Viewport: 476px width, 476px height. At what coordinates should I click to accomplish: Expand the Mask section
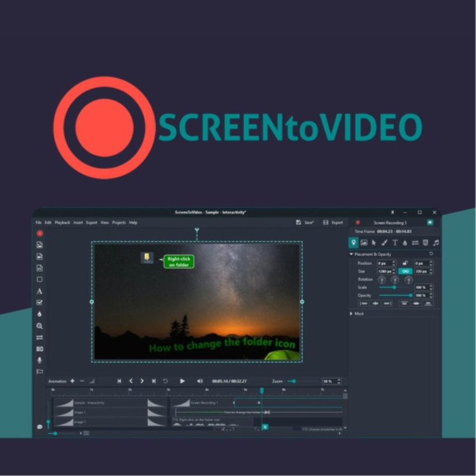[x=351, y=314]
